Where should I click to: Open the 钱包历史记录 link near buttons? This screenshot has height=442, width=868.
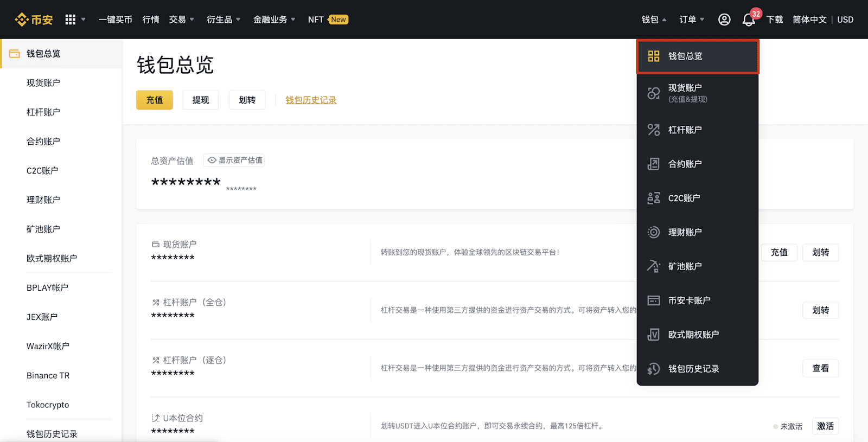311,100
